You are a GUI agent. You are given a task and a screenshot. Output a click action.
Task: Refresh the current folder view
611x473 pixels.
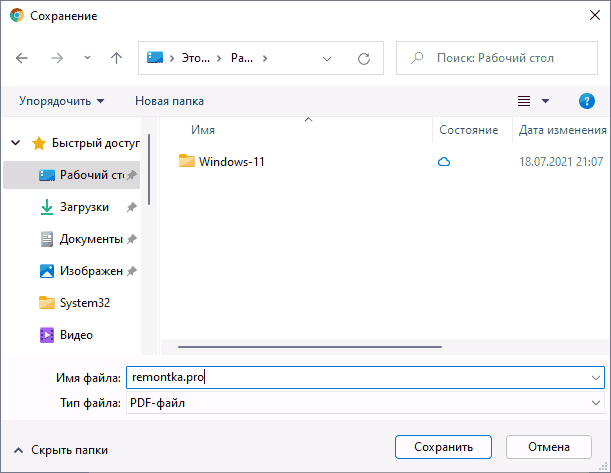click(363, 58)
